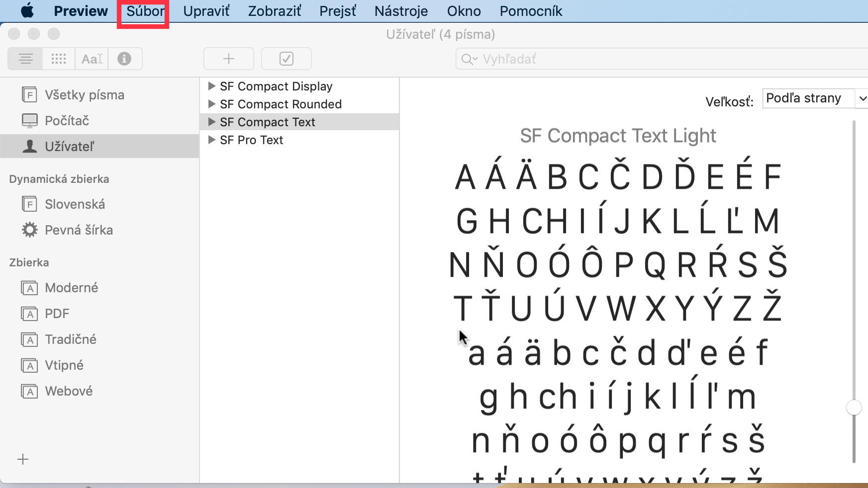Image resolution: width=868 pixels, height=488 pixels.
Task: Expand the SF Compact Text family
Action: pyautogui.click(x=211, y=122)
